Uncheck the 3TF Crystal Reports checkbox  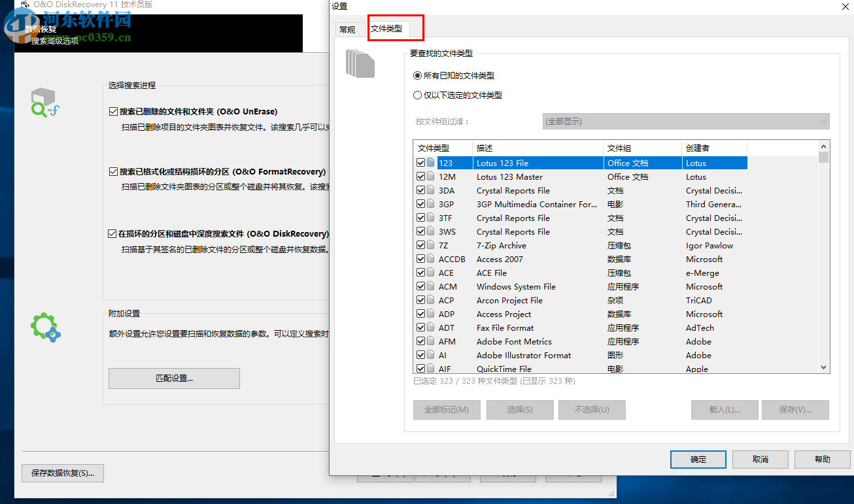point(420,218)
